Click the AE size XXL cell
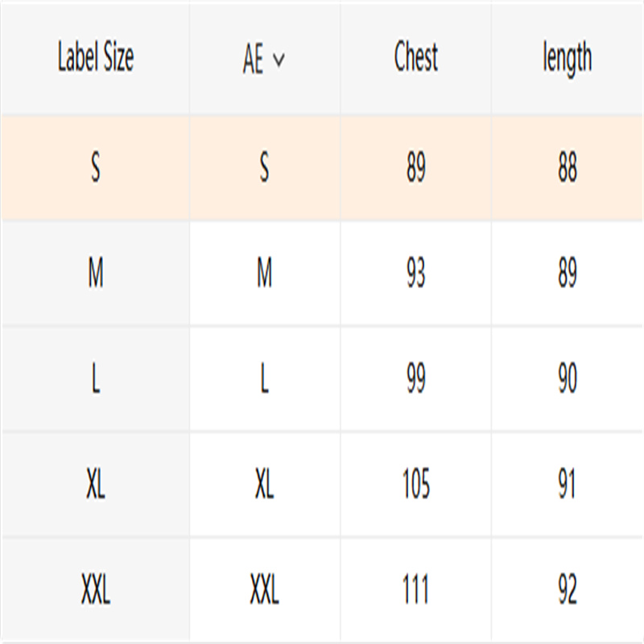Screen dimensions: 644x644 (x=265, y=589)
